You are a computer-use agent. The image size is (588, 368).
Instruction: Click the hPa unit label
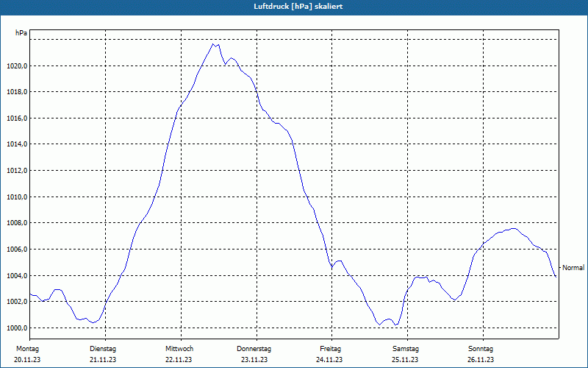tap(21, 33)
